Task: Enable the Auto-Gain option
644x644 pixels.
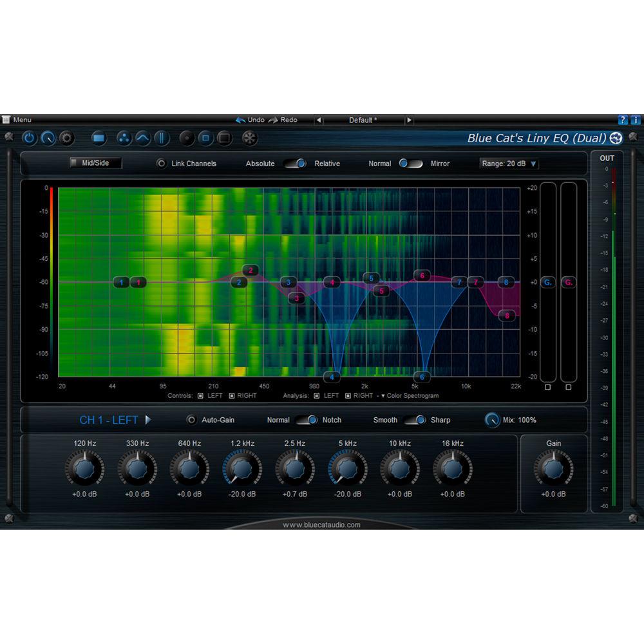Action: pyautogui.click(x=191, y=419)
